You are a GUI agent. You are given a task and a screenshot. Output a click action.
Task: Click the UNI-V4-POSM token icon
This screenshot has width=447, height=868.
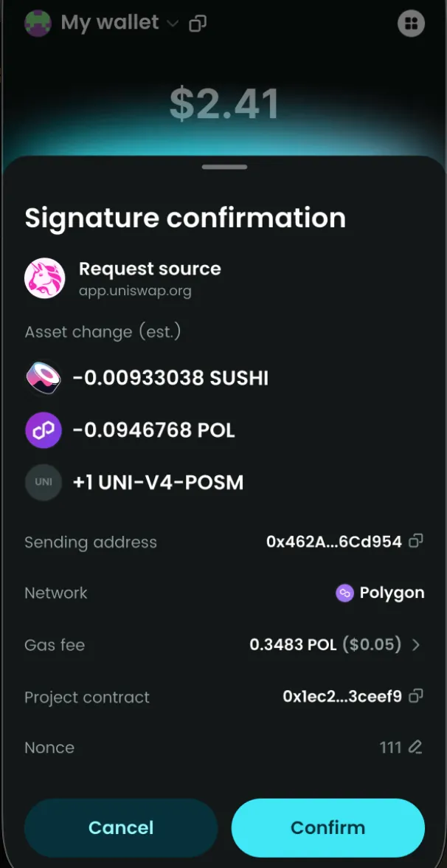tap(43, 482)
